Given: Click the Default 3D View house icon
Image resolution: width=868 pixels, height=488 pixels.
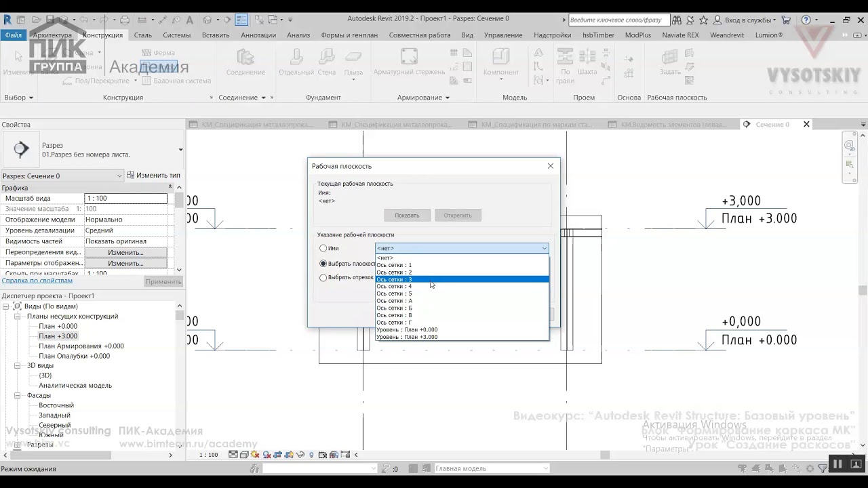Looking at the screenshot, I should click(x=208, y=20).
